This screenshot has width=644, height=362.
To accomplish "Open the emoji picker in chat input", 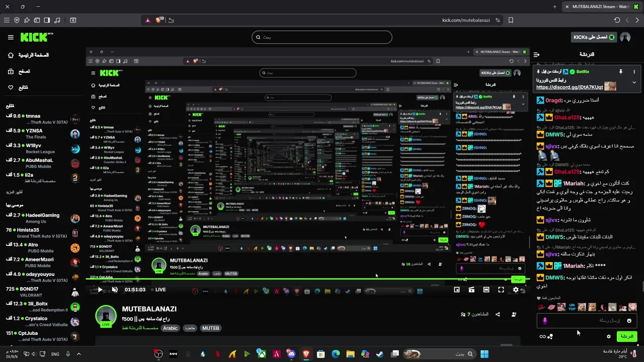I will click(x=629, y=321).
